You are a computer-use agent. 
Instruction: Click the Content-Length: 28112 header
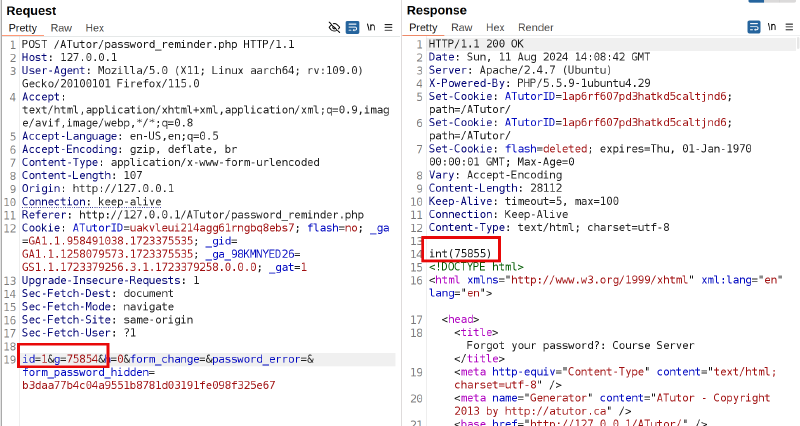[x=495, y=188]
